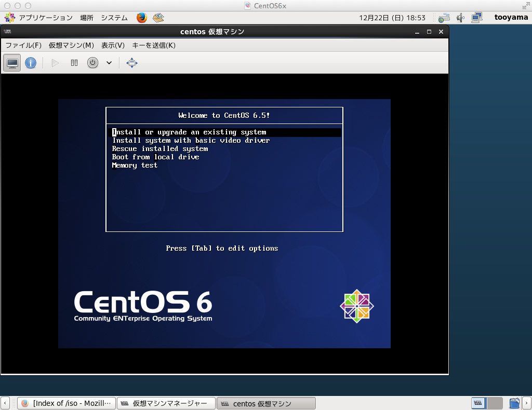Click 'Press [Tab] to edit options' text
Viewport: 532px width, 410px height.
(x=222, y=249)
